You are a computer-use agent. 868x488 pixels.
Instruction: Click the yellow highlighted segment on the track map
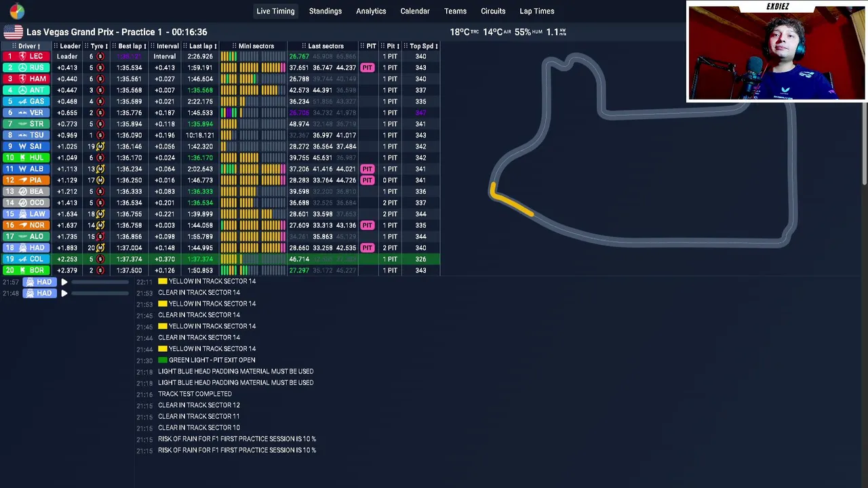point(511,201)
